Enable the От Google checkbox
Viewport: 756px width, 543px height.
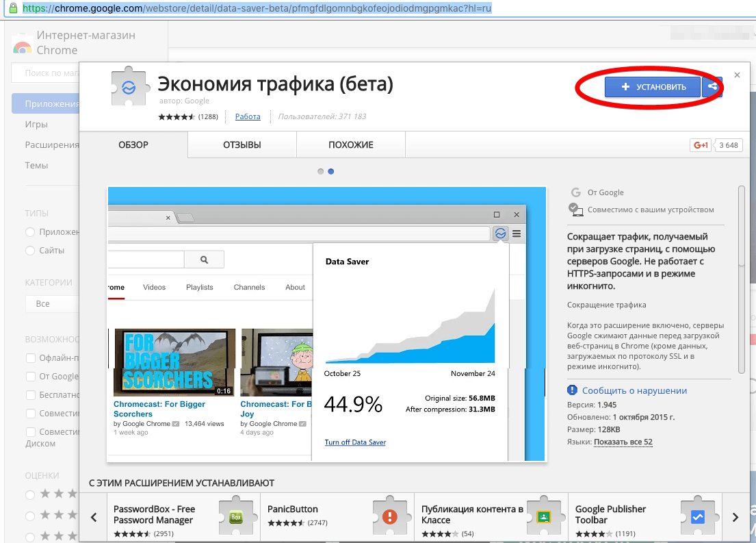tap(31, 377)
